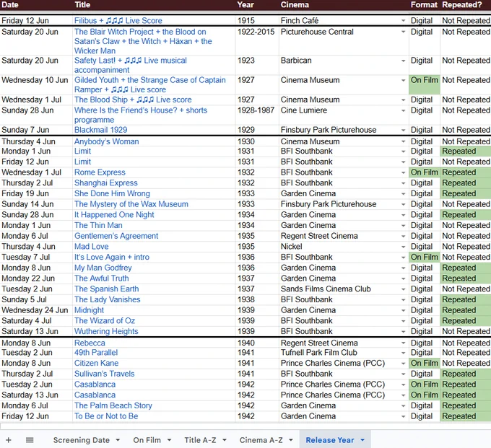Open On Film tab menu arrow
This screenshot has height=448, width=491.
click(x=169, y=440)
